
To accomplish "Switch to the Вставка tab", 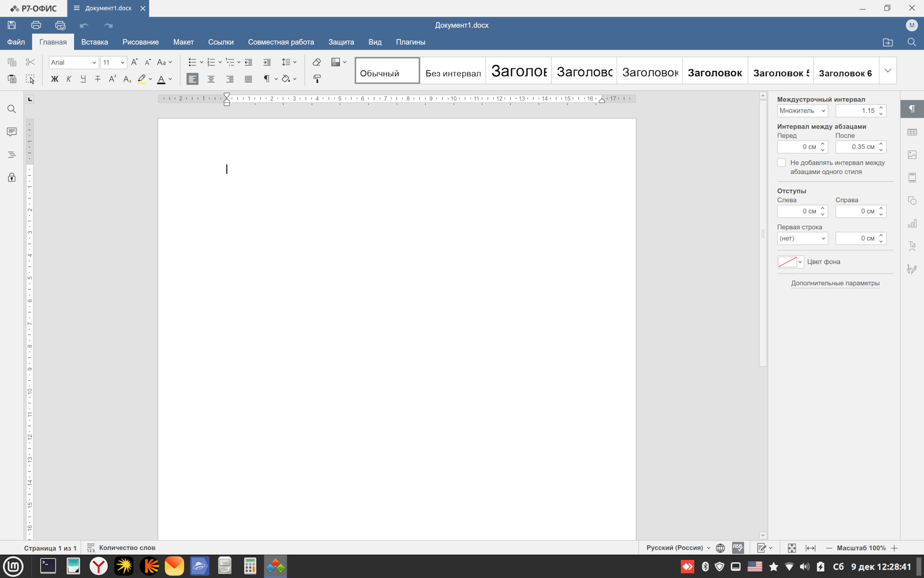I will (x=94, y=42).
